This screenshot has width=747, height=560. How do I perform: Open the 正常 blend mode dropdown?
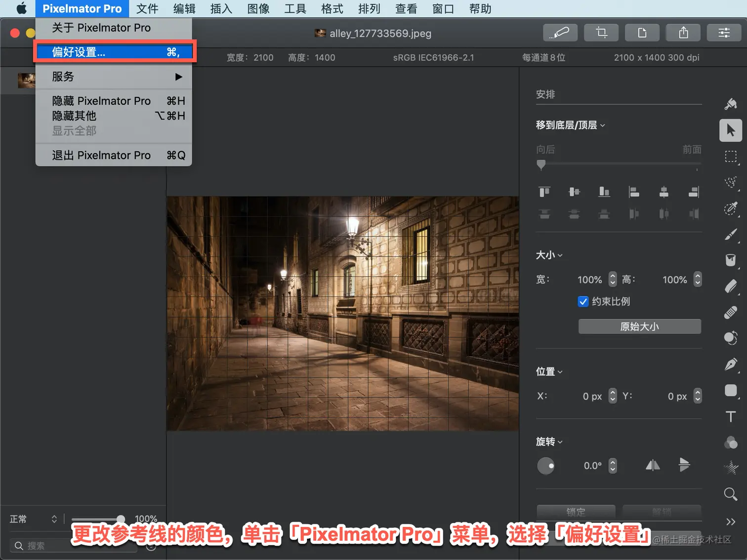point(34,519)
